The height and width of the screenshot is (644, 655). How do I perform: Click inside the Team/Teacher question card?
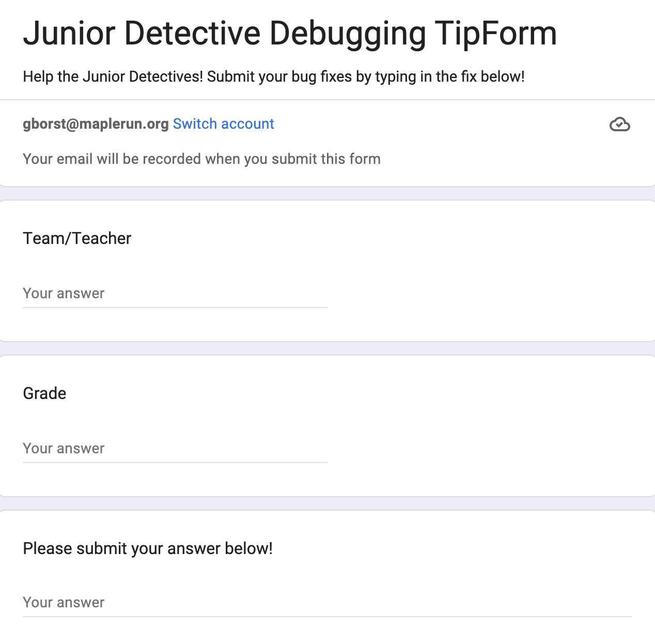(327, 271)
